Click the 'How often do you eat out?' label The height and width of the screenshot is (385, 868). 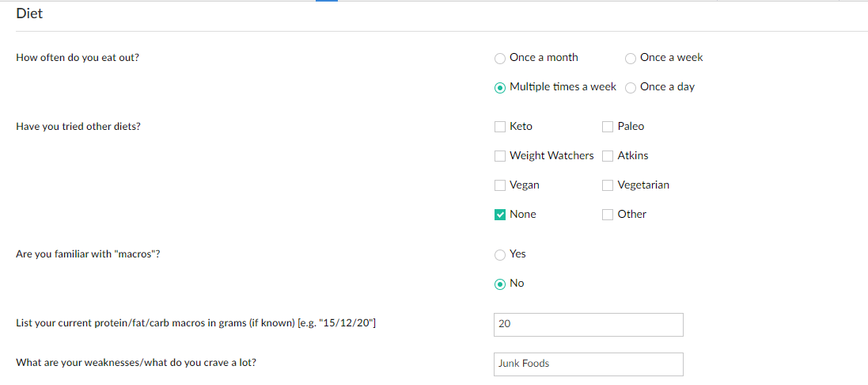(x=78, y=58)
